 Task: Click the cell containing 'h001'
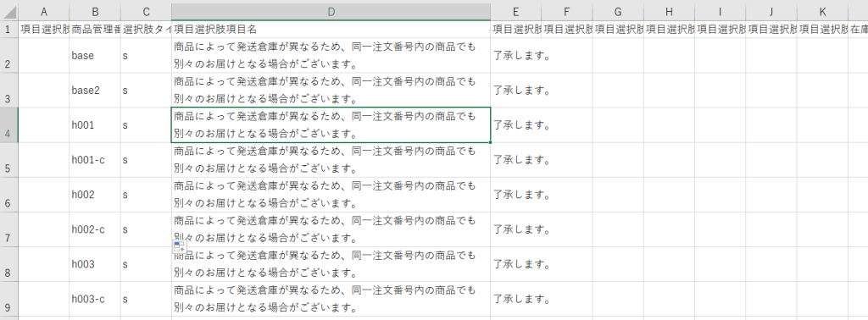point(95,125)
